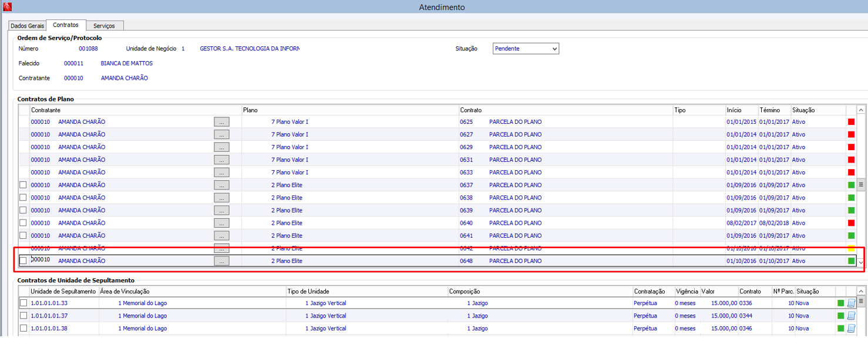Click red status indicator for contract 0631
The width and height of the screenshot is (868, 338).
tap(851, 160)
